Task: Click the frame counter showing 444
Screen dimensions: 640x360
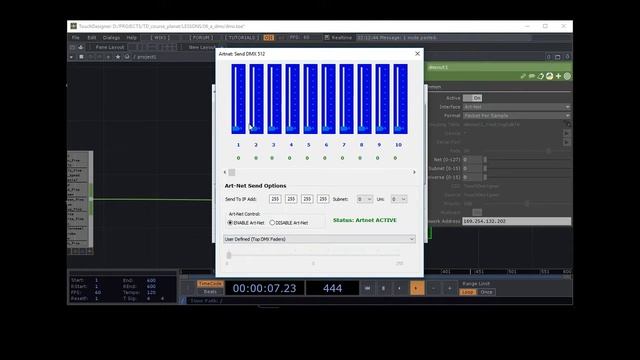Action: tap(332, 288)
